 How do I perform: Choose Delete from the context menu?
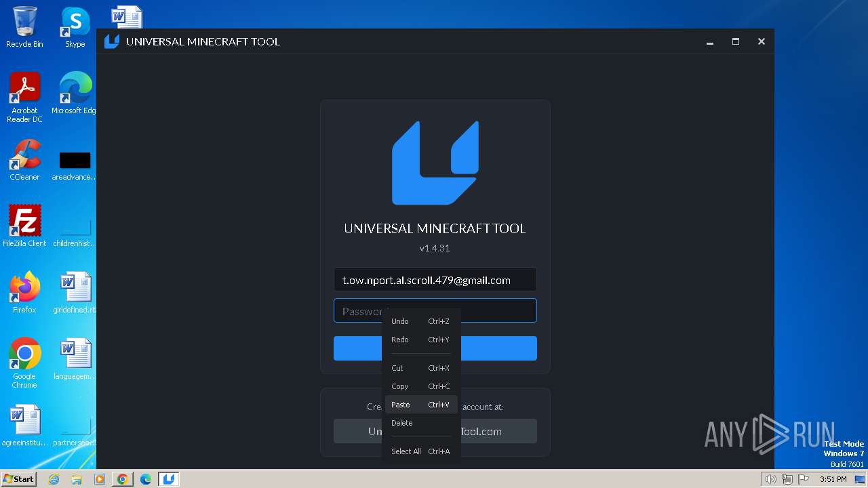point(421,423)
